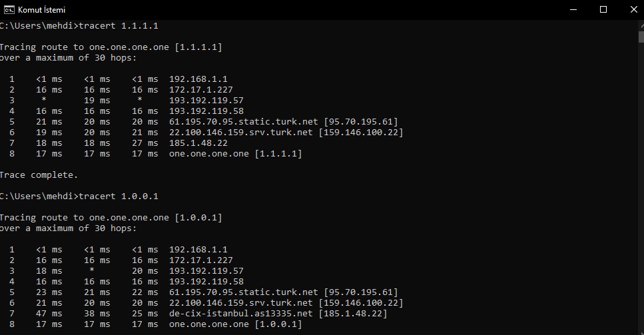Click 'one.one.one.one [1.1.1.1]' in hop 8

(x=235, y=154)
